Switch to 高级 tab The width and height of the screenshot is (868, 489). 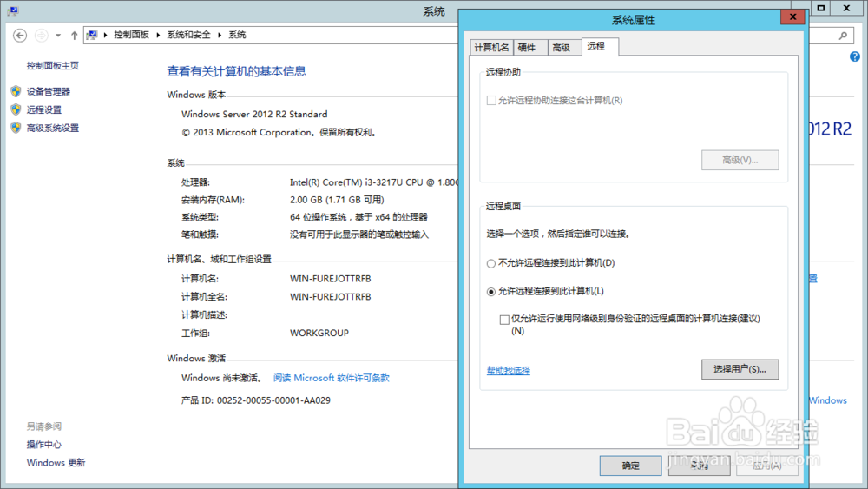pyautogui.click(x=565, y=48)
